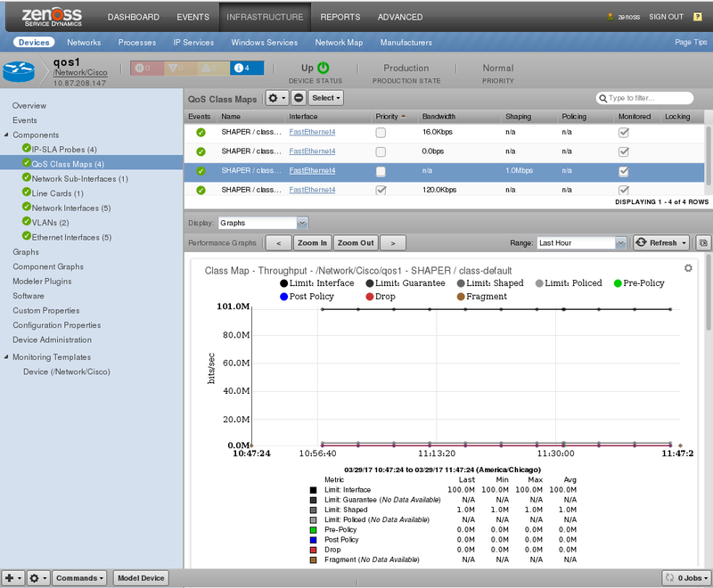
Task: Open FastEthernet4 link in 16.0Kbps row
Action: pos(312,132)
